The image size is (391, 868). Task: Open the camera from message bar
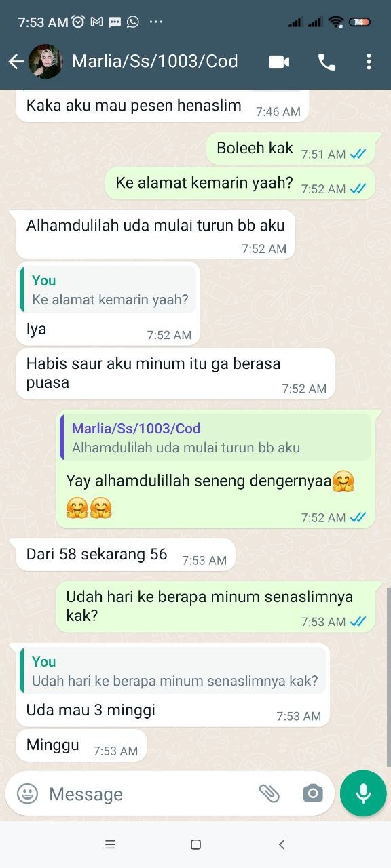point(313,793)
